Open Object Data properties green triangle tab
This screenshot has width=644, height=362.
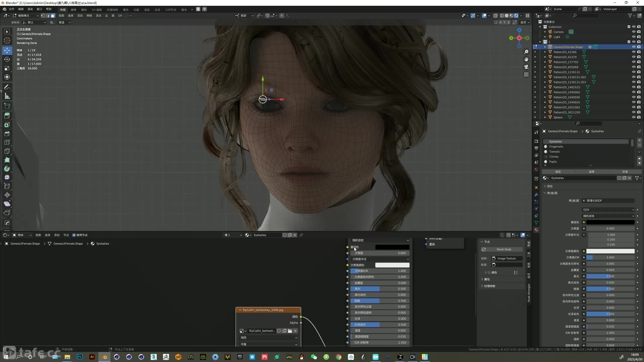pyautogui.click(x=536, y=223)
